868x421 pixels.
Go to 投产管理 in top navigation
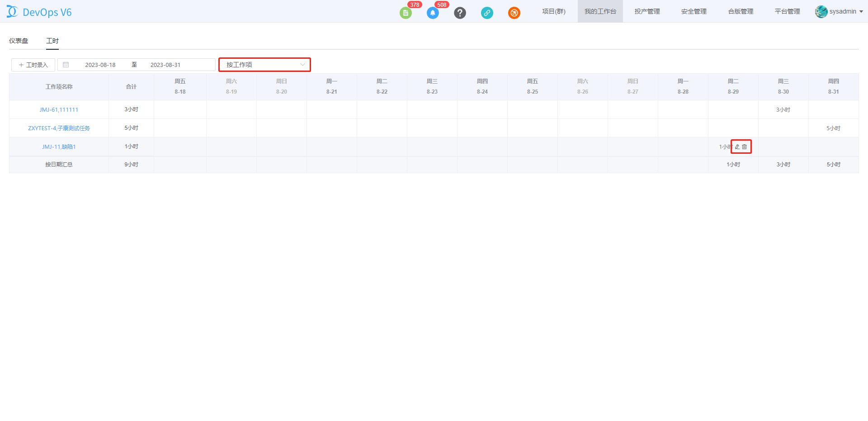(647, 11)
